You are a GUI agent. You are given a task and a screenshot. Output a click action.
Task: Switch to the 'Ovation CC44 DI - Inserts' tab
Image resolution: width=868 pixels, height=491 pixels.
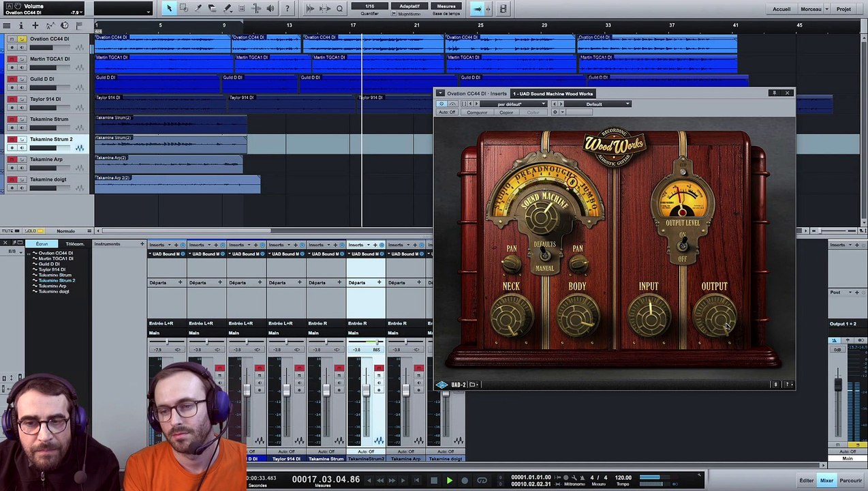tap(477, 93)
